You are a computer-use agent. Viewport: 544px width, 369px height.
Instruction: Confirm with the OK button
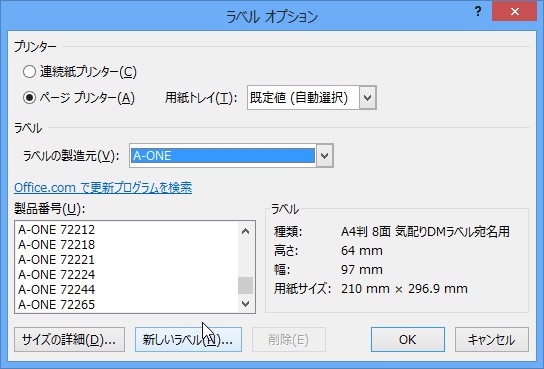(x=408, y=340)
